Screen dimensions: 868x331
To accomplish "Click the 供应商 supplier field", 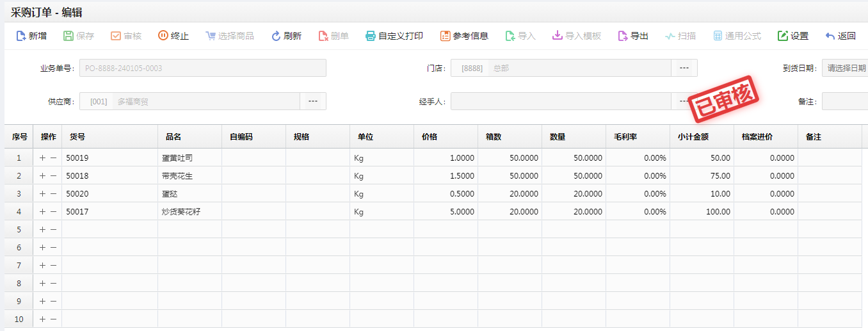I will point(189,101).
